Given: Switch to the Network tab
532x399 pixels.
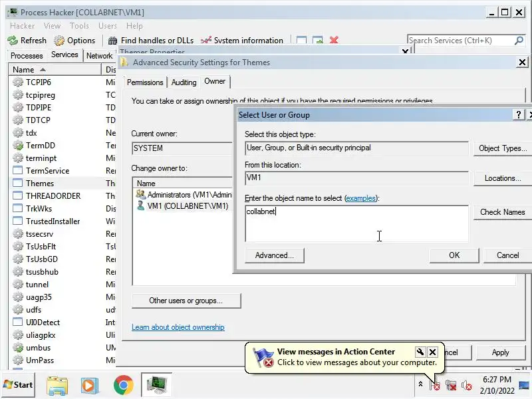Looking at the screenshot, I should coord(99,56).
